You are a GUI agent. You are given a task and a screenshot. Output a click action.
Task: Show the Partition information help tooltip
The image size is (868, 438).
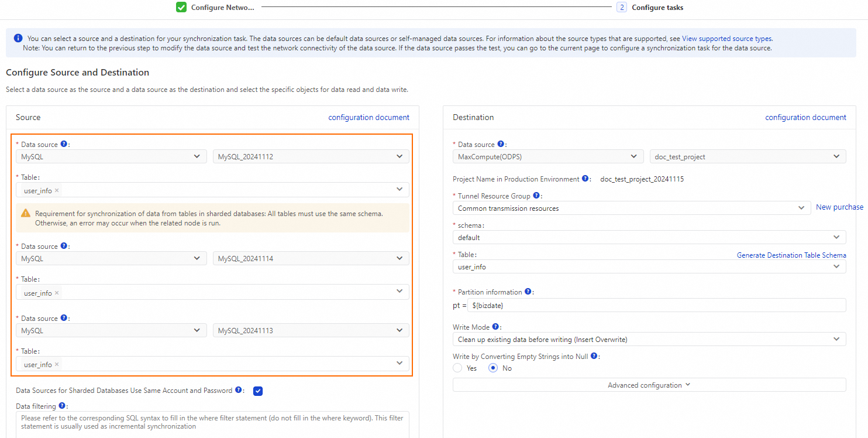click(528, 292)
